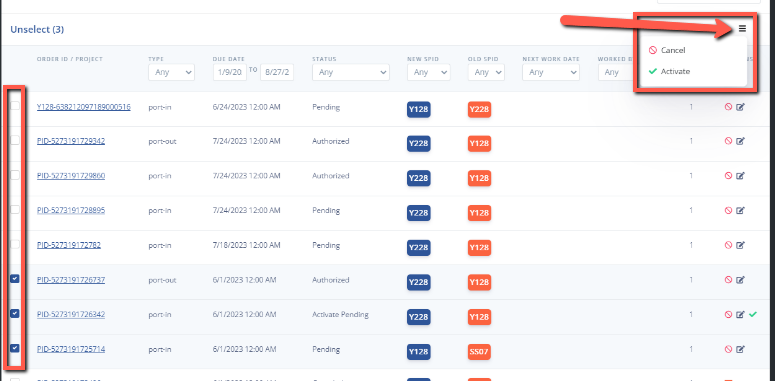Click cancel icon for PID-5273191725714
Screen dimensions: 775x381
pos(728,349)
